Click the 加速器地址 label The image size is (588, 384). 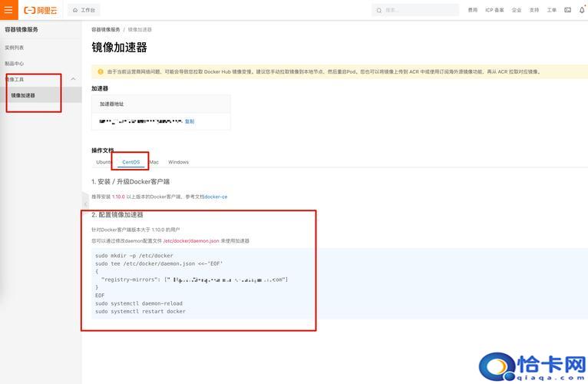111,104
